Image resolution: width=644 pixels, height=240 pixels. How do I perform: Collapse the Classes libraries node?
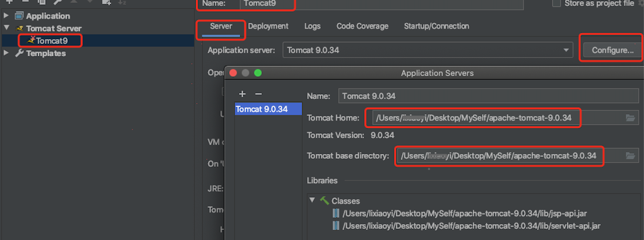[312, 201]
